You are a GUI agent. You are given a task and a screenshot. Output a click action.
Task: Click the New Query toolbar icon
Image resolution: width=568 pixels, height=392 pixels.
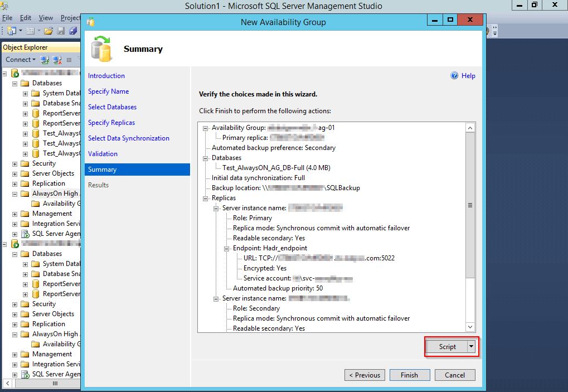tap(12, 31)
